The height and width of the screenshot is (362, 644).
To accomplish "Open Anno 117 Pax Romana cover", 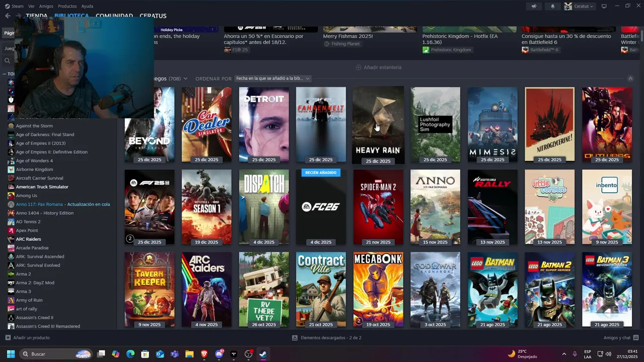I will coord(435,207).
